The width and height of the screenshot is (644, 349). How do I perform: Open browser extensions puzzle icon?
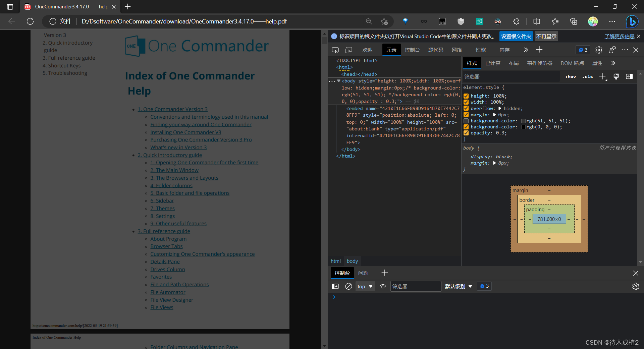(x=516, y=21)
